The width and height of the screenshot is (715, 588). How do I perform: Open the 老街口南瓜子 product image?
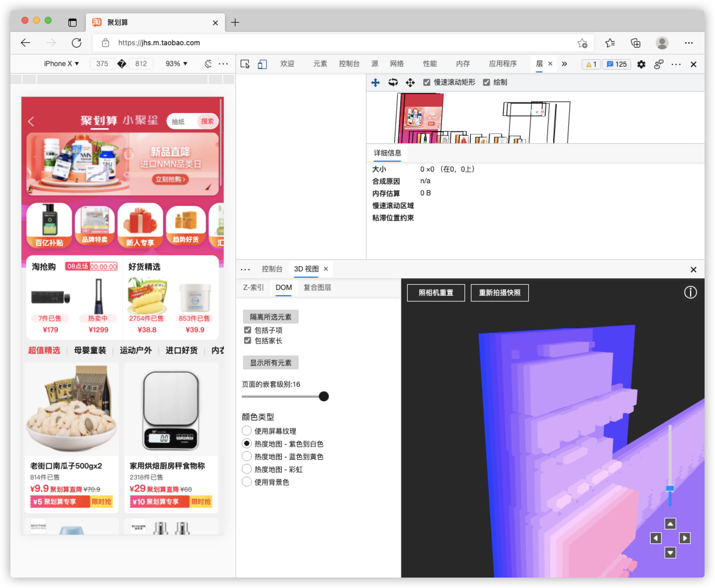click(72, 409)
